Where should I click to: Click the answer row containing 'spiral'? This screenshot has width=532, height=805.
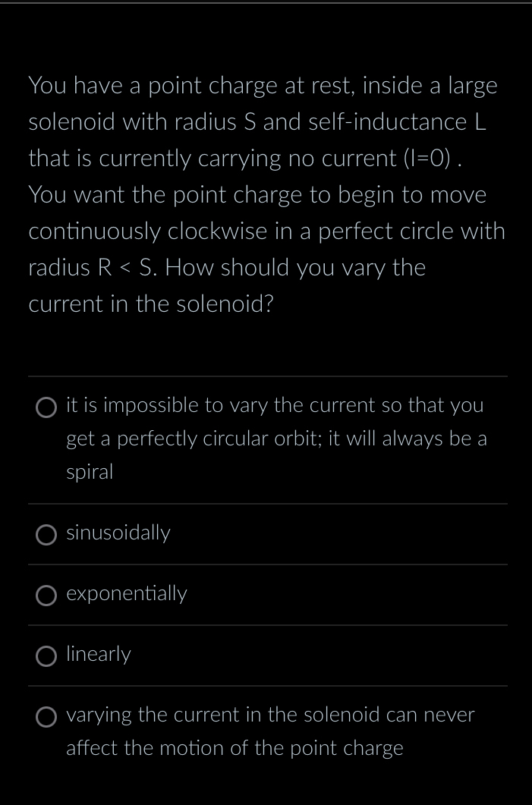click(x=276, y=438)
